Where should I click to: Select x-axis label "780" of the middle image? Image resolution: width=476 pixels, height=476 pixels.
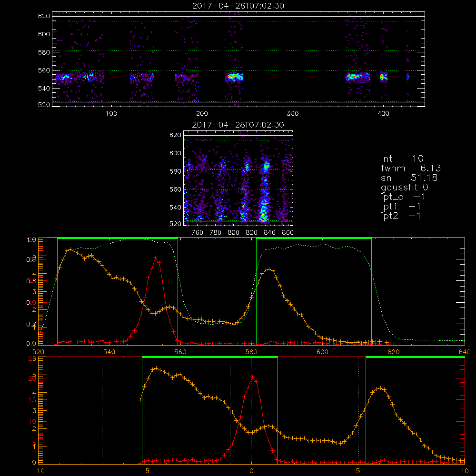[x=216, y=233]
